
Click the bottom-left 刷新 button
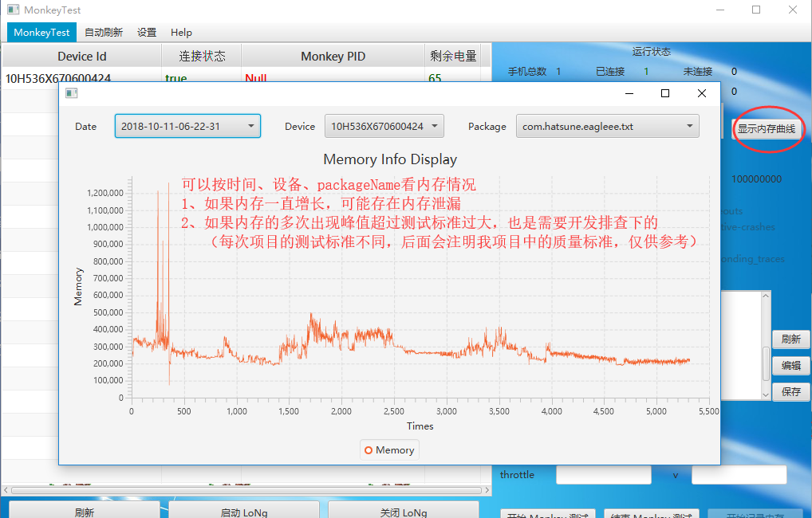pos(85,510)
